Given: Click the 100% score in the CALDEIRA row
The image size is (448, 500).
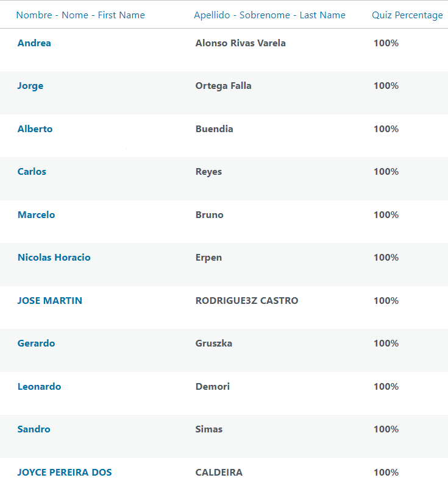Looking at the screenshot, I should click(386, 473).
